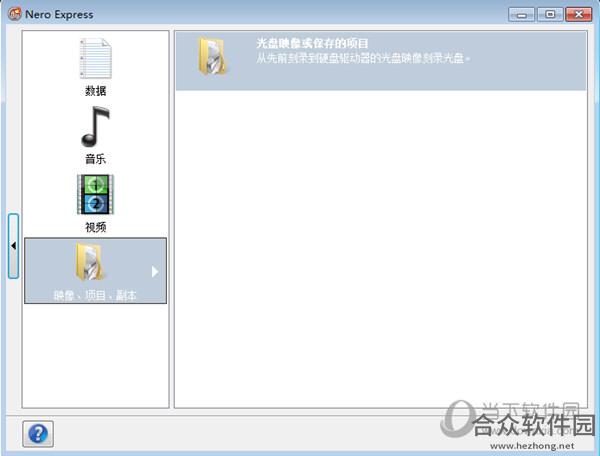Open the 视频 video filmstrip category
600x456 pixels.
(95, 194)
